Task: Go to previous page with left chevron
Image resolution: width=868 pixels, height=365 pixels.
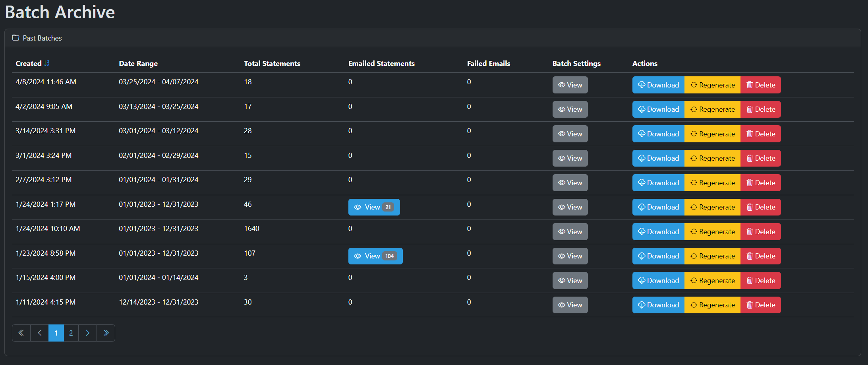Action: click(x=39, y=333)
